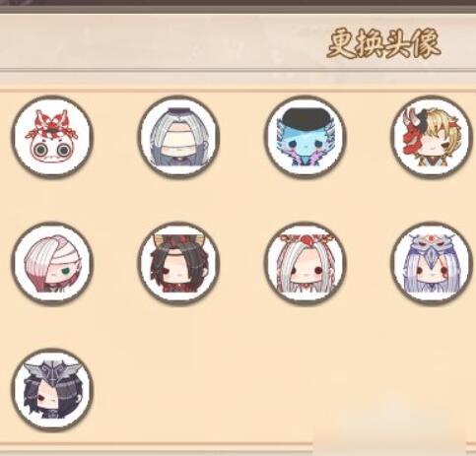Switch to the laughing blonde oni-mask avatar

432,137
